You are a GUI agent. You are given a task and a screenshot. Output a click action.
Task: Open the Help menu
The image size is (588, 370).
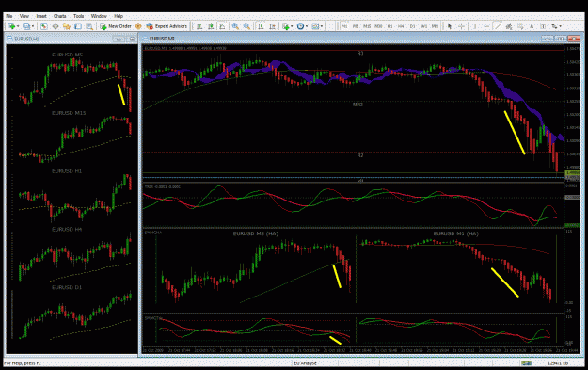[119, 16]
